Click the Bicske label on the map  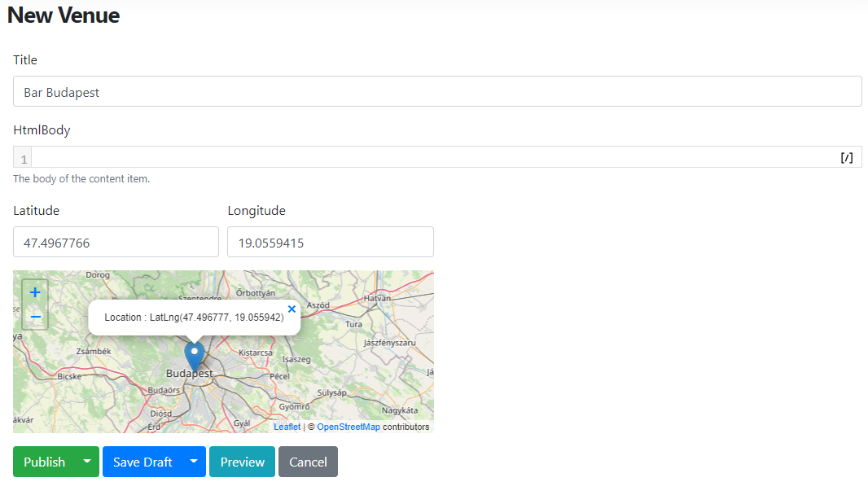(69, 376)
